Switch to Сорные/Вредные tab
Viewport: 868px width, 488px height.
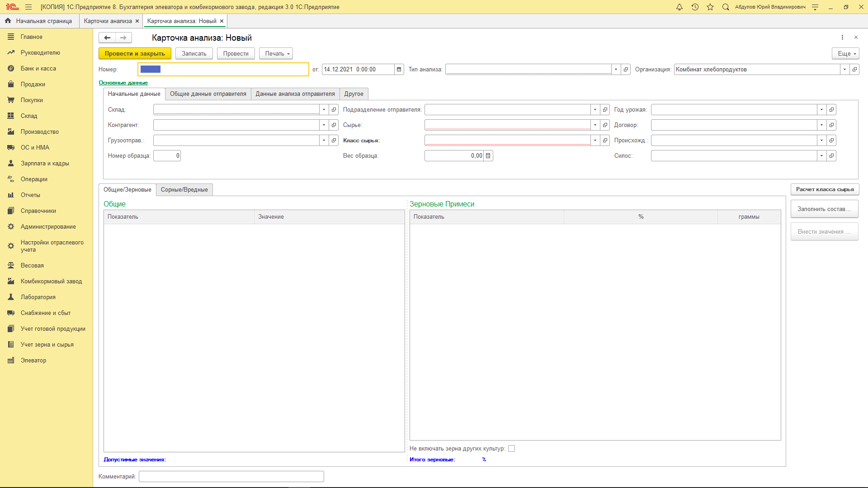(x=184, y=190)
